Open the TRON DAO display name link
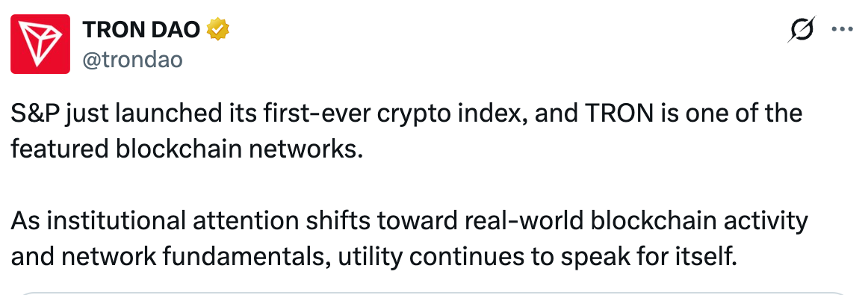The image size is (868, 295). (141, 30)
